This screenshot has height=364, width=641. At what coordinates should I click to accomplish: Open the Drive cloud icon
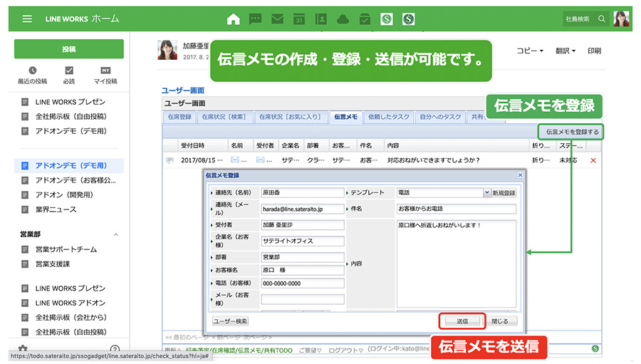click(343, 19)
